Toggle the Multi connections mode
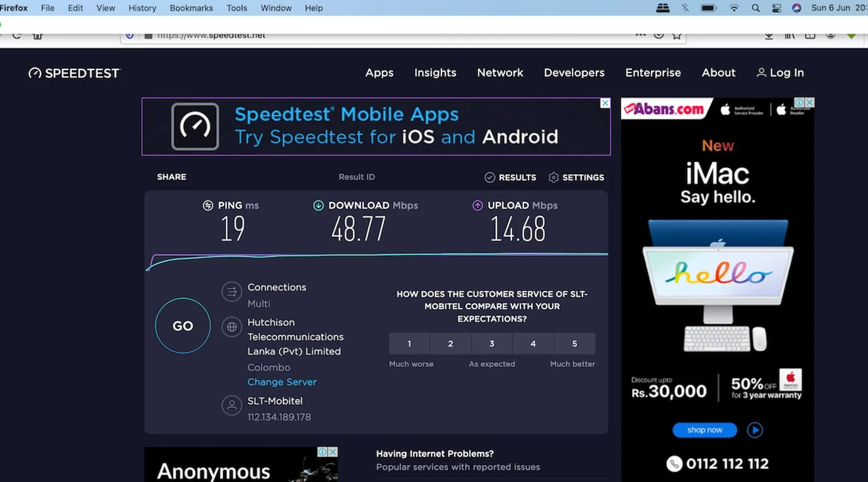Image resolution: width=868 pixels, height=482 pixels. tap(259, 304)
